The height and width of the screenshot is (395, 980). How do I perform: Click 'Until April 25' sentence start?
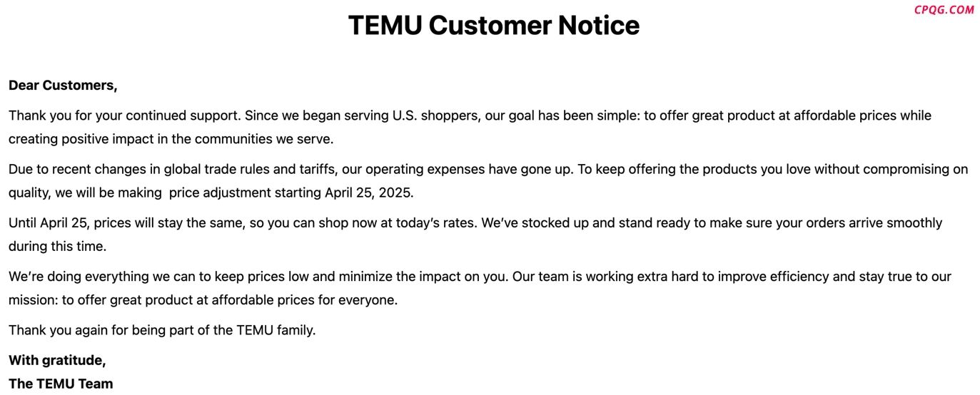click(48, 223)
